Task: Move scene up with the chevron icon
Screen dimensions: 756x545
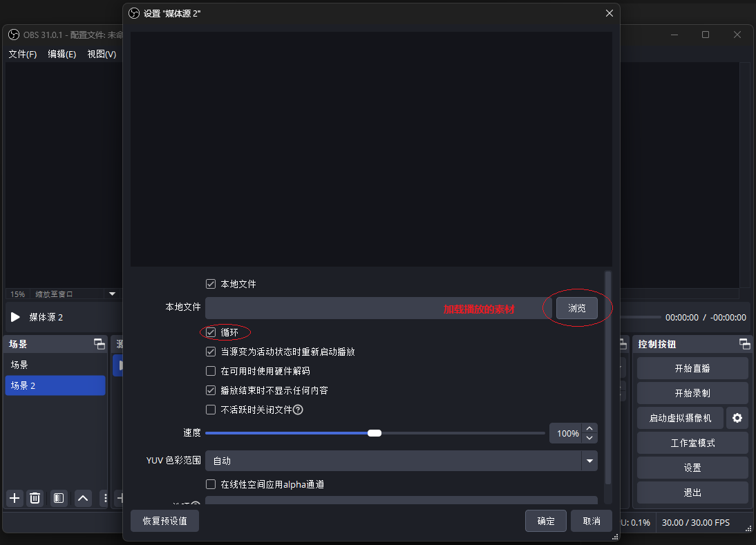Action: 83,498
